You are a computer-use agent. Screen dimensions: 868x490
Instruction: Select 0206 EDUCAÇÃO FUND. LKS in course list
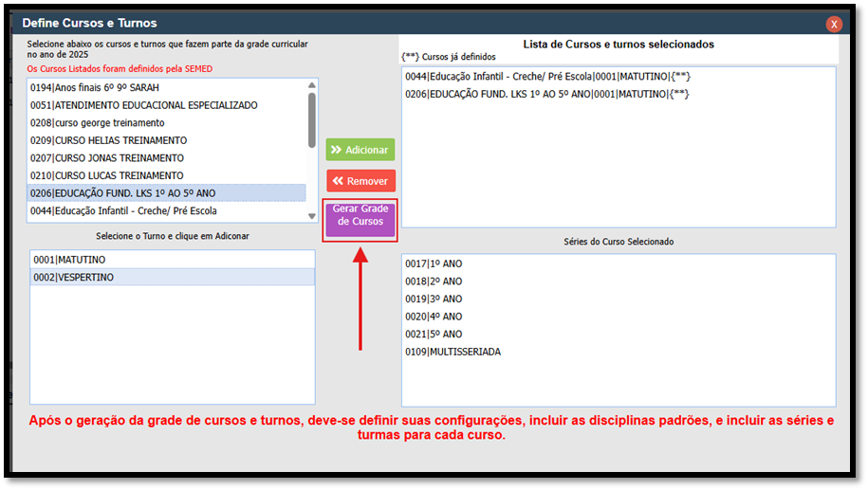click(x=122, y=193)
